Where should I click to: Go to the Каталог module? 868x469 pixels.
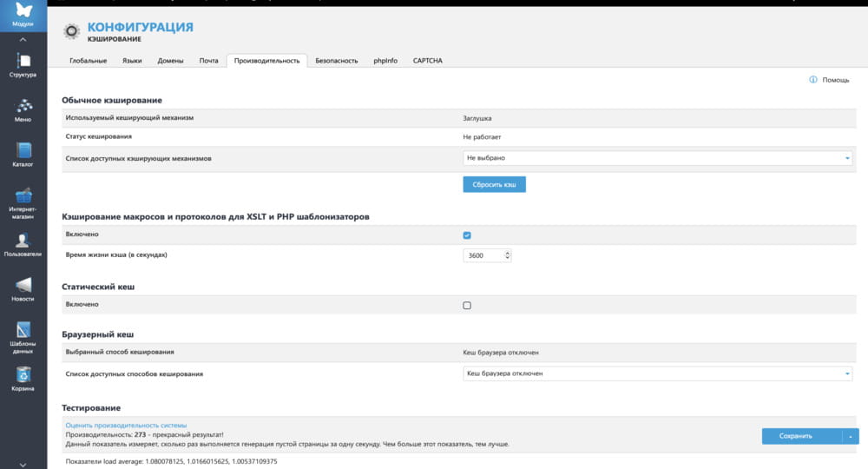click(23, 153)
